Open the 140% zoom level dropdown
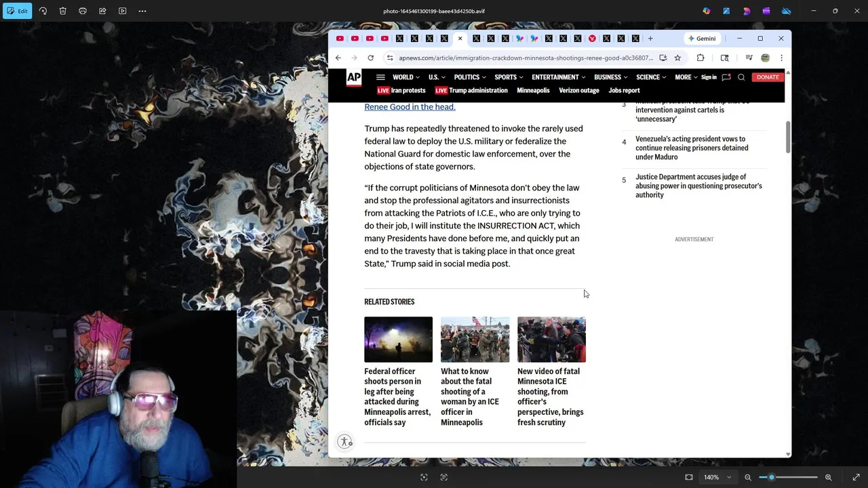This screenshot has width=868, height=488. tap(718, 477)
